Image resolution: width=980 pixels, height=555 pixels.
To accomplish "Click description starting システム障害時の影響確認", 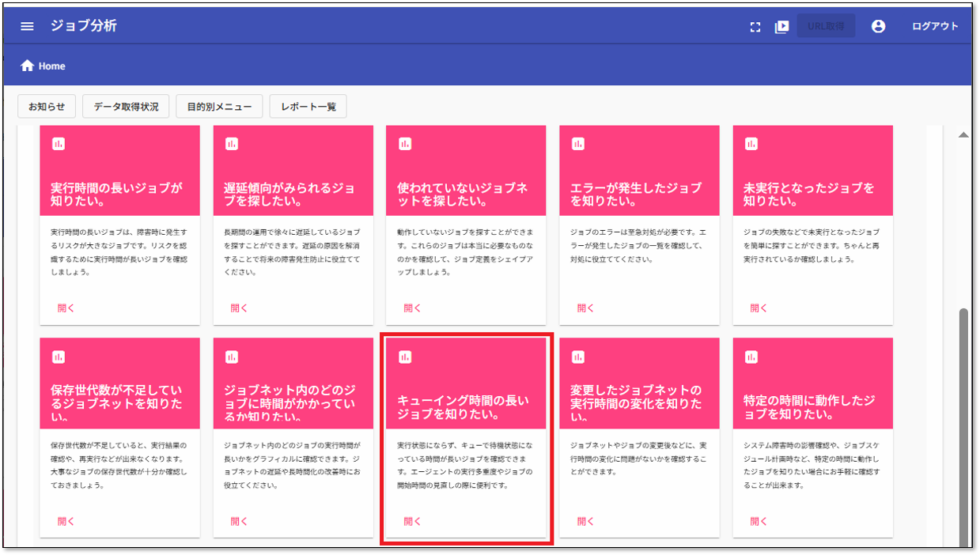I will coord(812,466).
